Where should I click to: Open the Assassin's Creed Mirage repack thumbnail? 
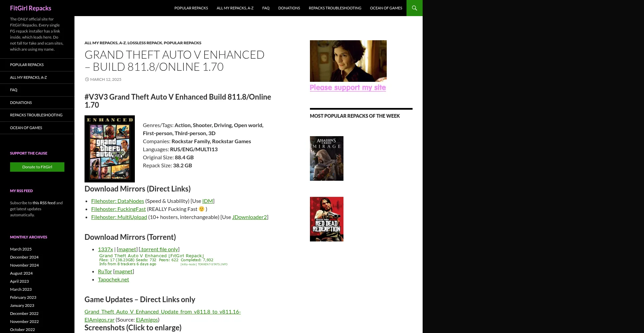(x=326, y=158)
